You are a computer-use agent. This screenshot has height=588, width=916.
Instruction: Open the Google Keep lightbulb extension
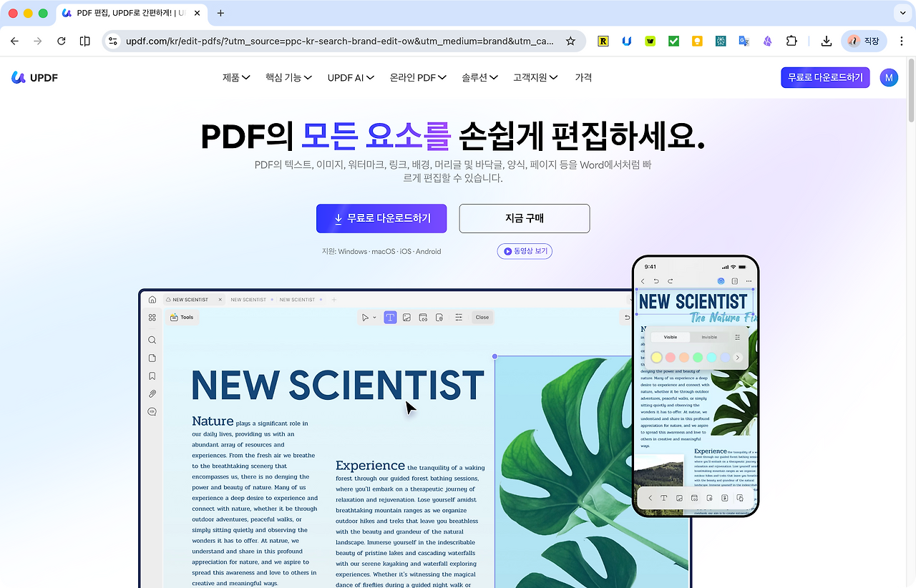tap(697, 41)
